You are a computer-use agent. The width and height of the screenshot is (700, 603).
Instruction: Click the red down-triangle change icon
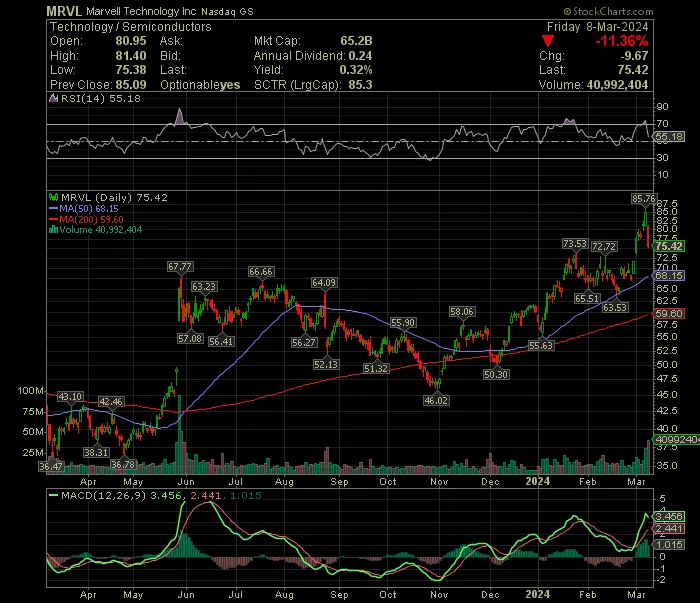tap(548, 41)
